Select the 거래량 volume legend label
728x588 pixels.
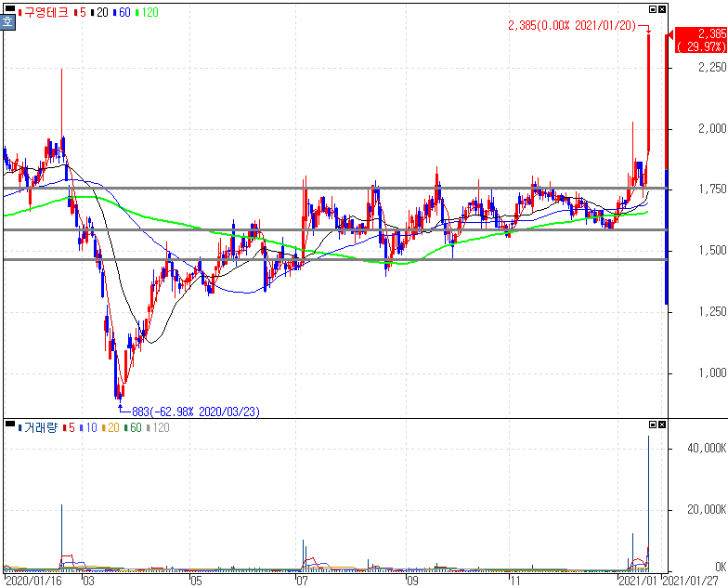click(37, 427)
